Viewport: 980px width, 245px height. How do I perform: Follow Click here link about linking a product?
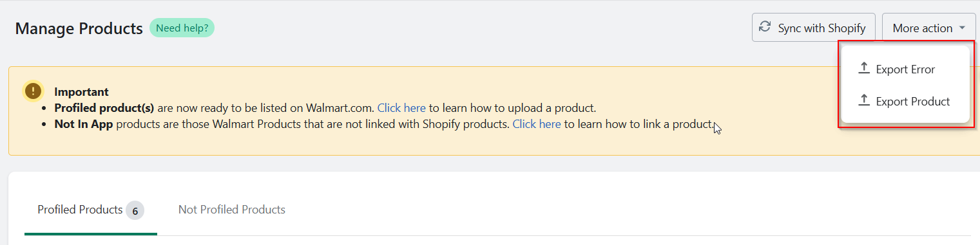click(537, 124)
